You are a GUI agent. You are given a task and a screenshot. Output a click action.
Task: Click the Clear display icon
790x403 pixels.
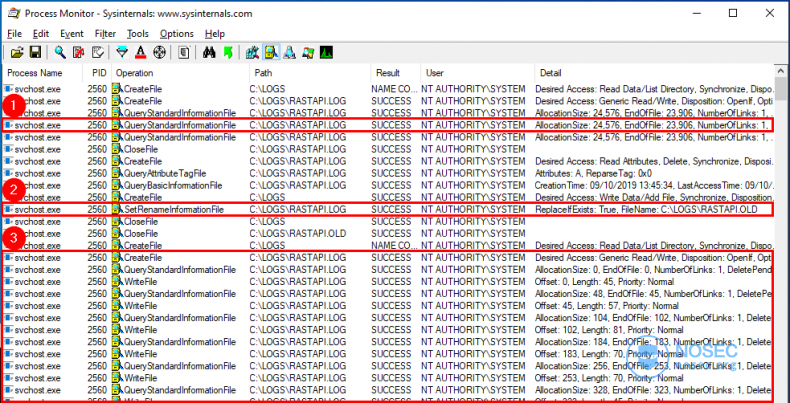tap(97, 52)
